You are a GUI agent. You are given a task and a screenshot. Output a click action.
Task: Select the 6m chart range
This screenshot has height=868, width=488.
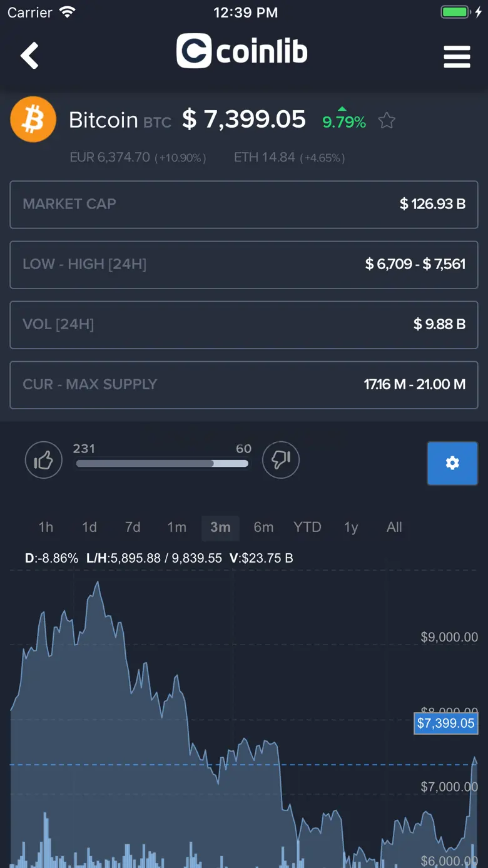point(263,528)
